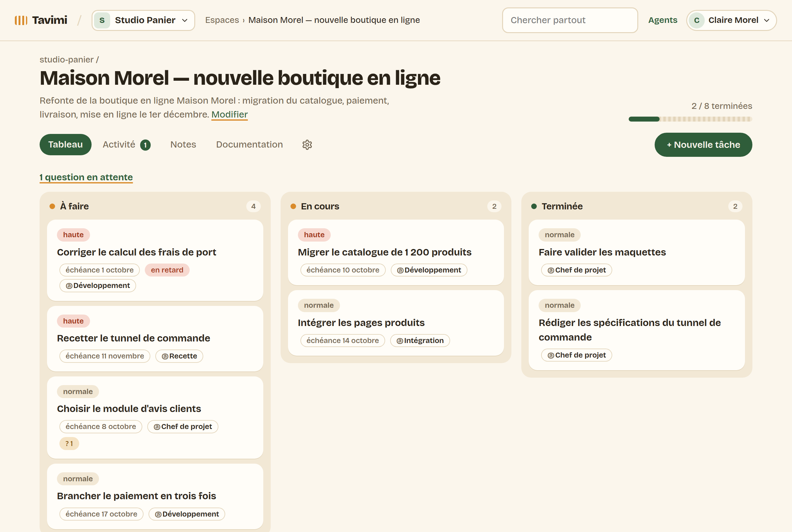Click the 'en retard' badge

pos(167,270)
